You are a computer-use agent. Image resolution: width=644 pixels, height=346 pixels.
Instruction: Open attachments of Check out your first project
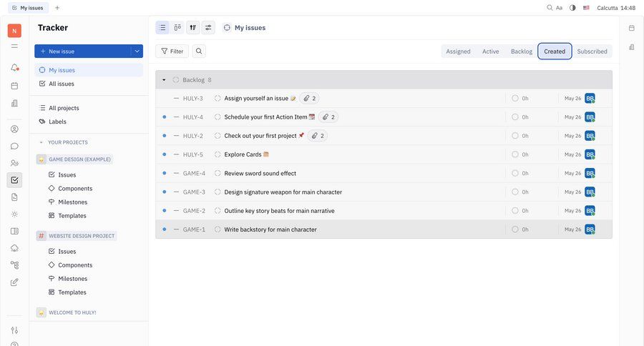[318, 136]
